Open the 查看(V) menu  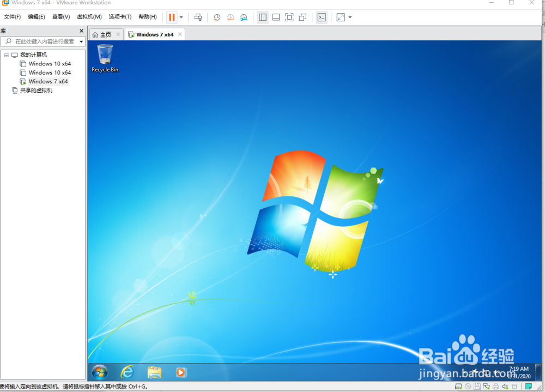(x=61, y=17)
